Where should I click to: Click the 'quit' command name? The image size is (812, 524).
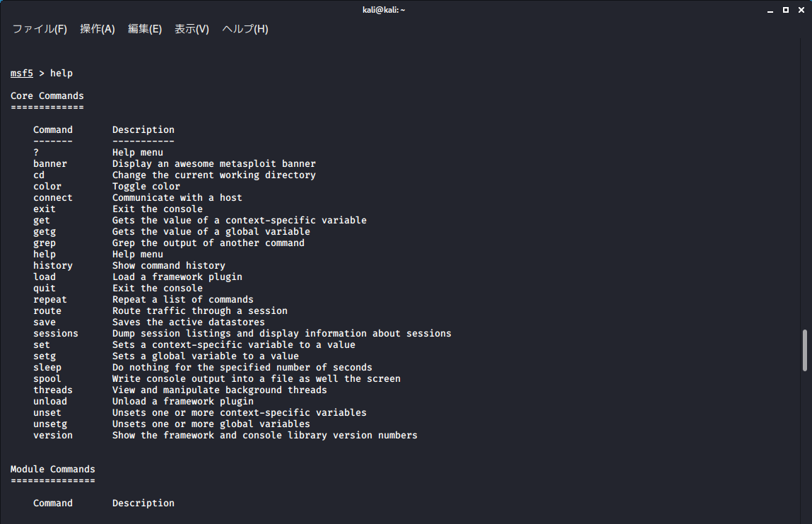tap(45, 289)
